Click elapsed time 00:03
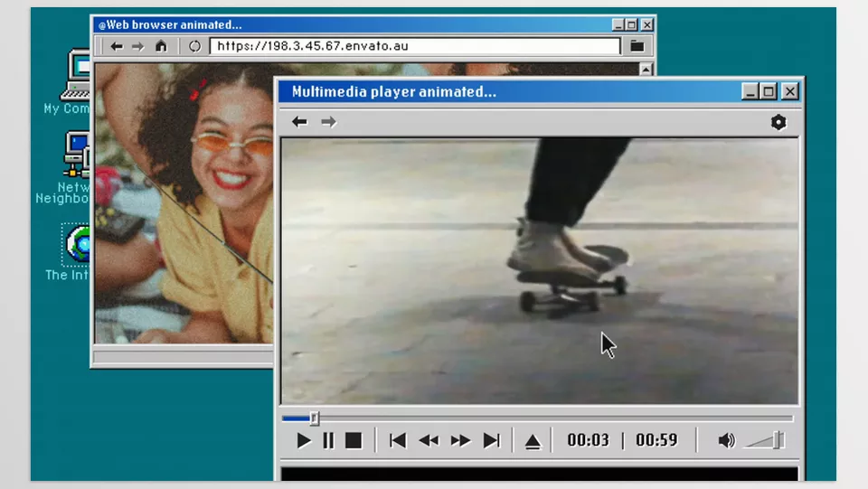The image size is (868, 489). [x=588, y=440]
